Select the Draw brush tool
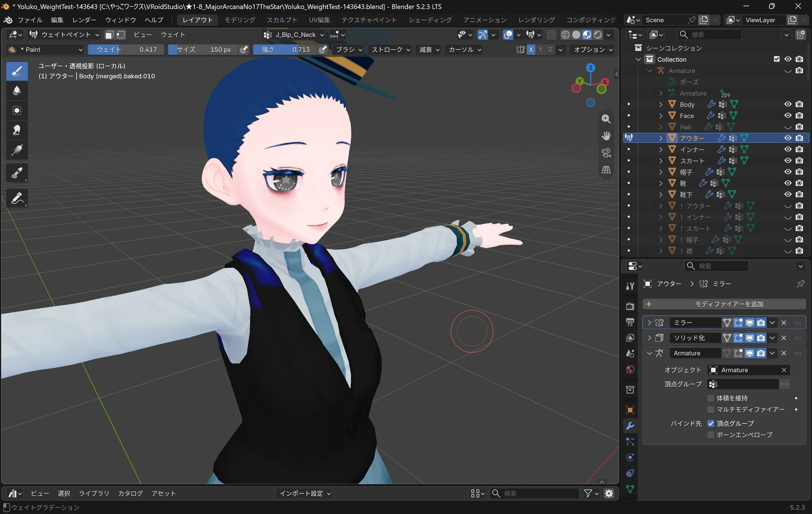The height and width of the screenshot is (514, 812). click(x=17, y=71)
